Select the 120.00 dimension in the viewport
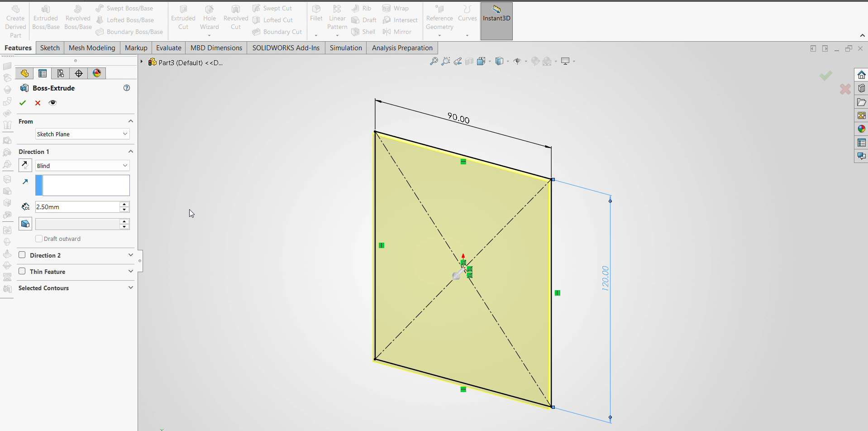868x431 pixels. point(605,278)
